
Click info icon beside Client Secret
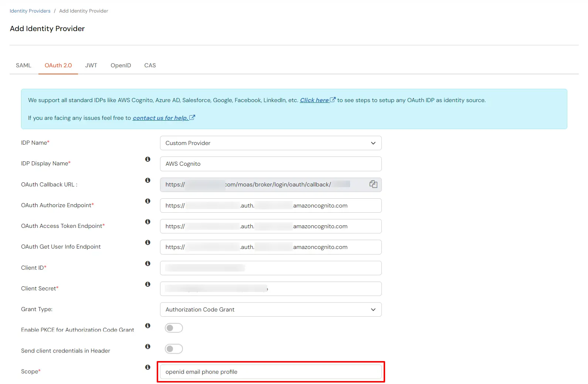tap(148, 284)
